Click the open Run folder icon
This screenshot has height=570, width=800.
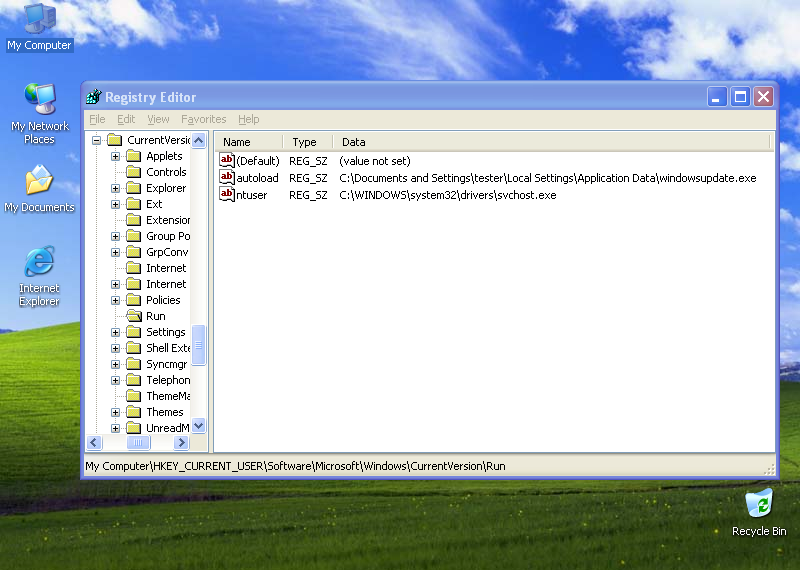click(x=134, y=316)
